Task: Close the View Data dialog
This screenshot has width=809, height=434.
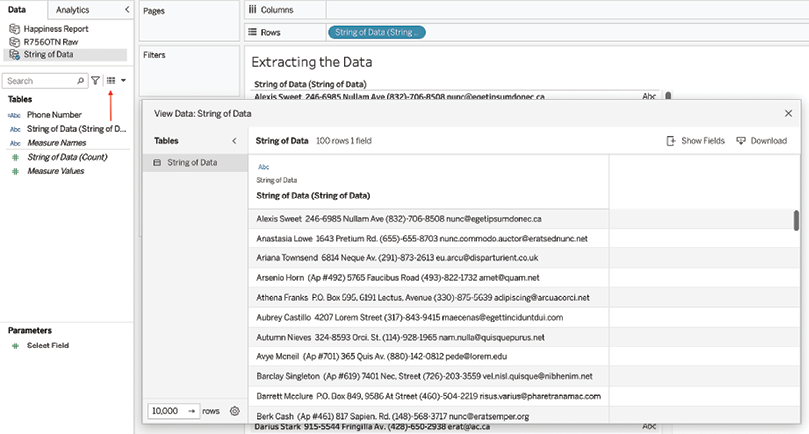Action: (788, 113)
